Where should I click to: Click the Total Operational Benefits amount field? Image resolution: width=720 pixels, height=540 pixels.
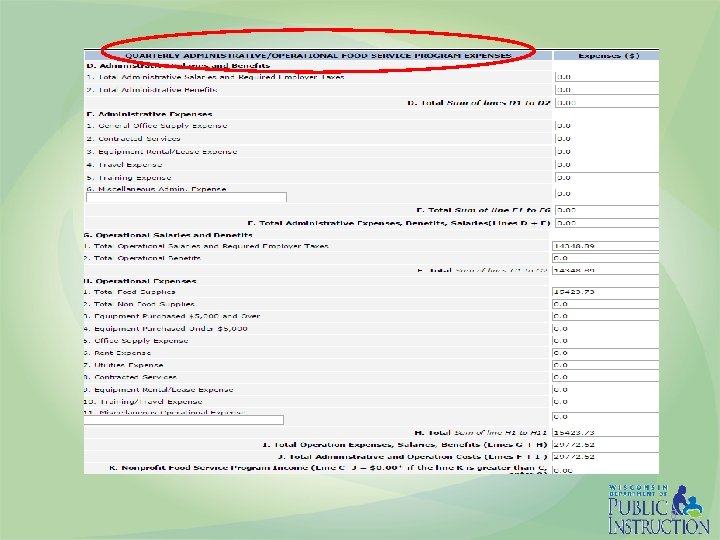605,258
